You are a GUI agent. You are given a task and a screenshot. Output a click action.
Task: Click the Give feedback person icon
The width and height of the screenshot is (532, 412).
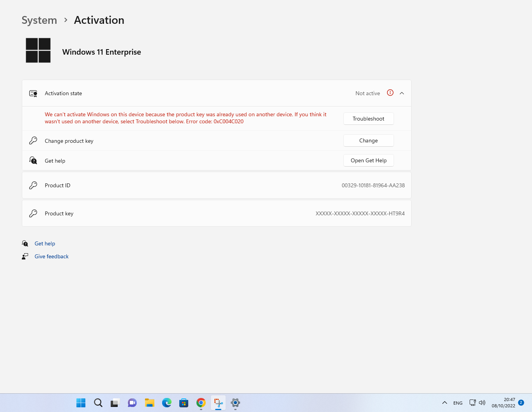tap(25, 256)
